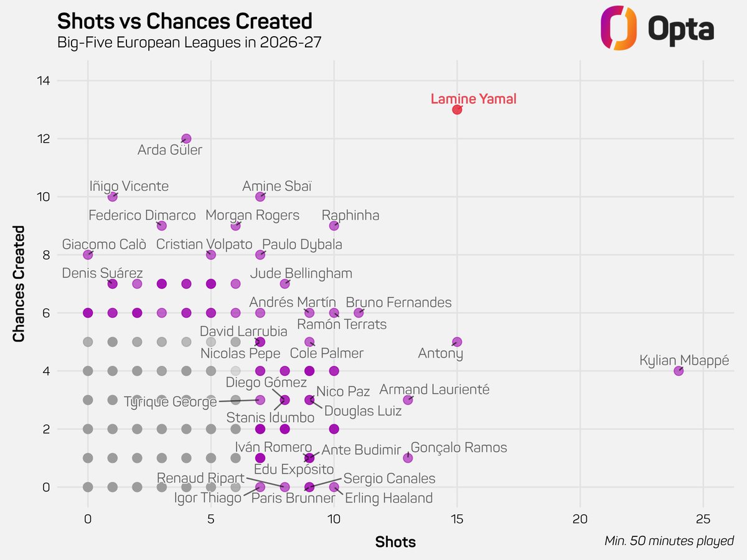Select Iñigo Vicente's data point

113,197
